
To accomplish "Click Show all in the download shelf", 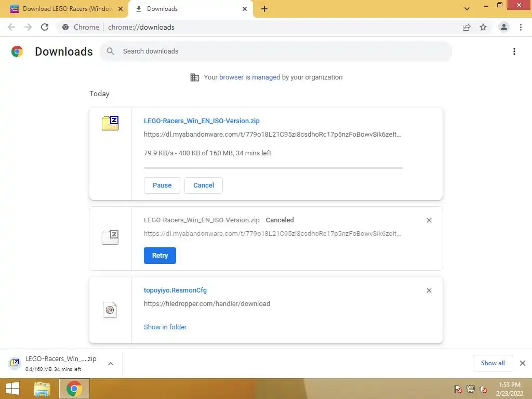I will coord(493,363).
